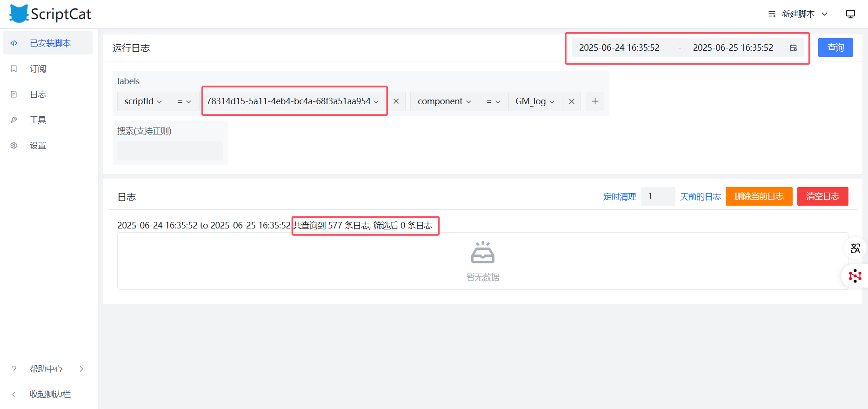
Task: Open the 已安装脚本 sidebar item
Action: pos(50,43)
